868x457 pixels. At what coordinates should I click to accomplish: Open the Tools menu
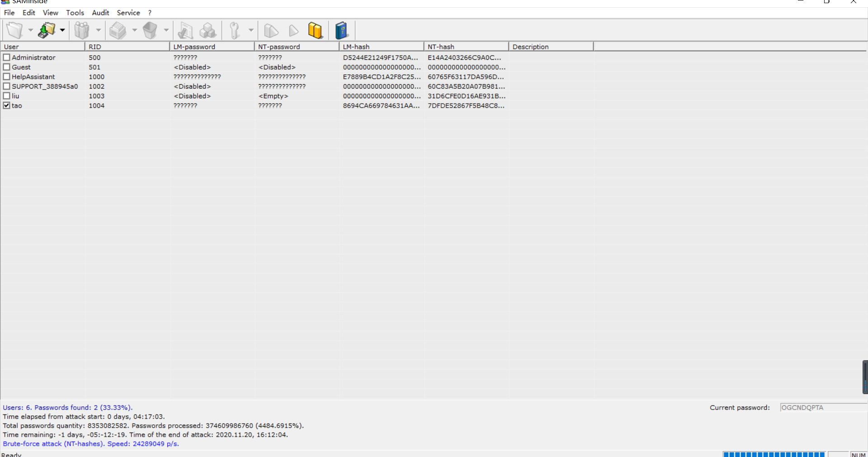coord(75,13)
